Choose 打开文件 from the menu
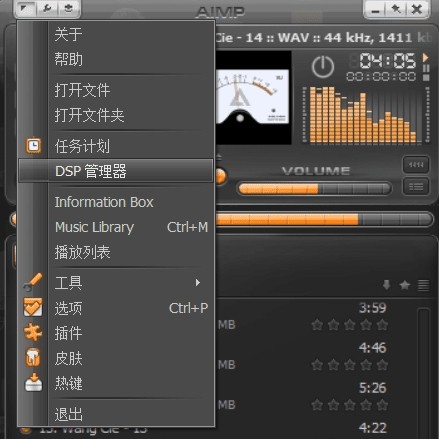Screen dimensions: 439x439 tap(115, 90)
